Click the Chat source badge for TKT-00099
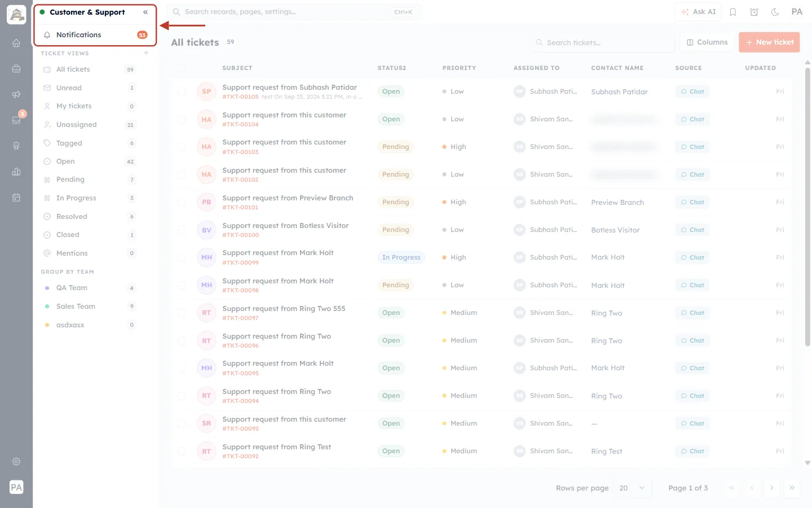Screen dimensions: 812x508 pos(692,257)
